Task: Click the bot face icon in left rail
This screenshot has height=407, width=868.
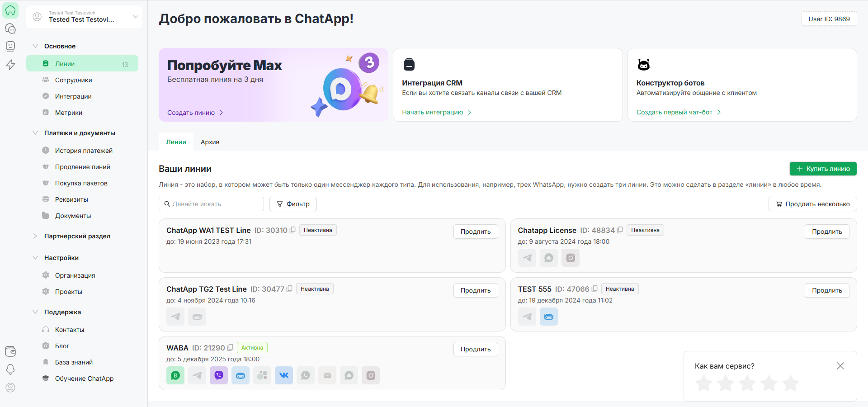Action: tap(10, 46)
